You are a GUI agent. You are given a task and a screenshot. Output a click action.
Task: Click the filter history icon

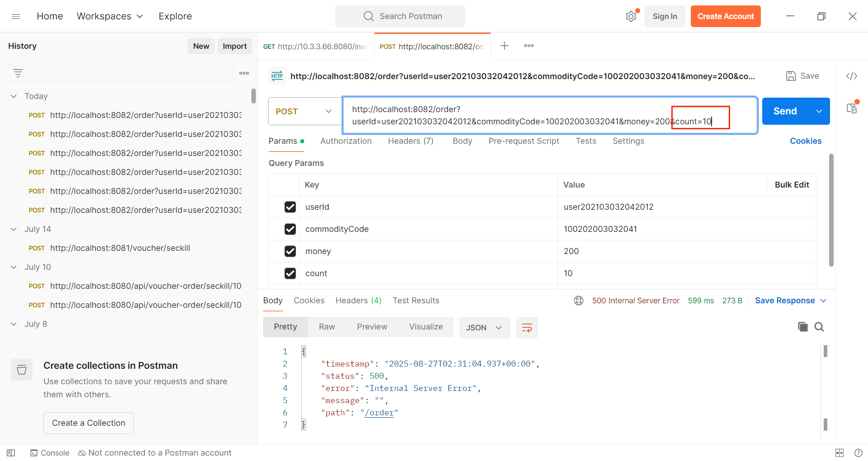18,73
